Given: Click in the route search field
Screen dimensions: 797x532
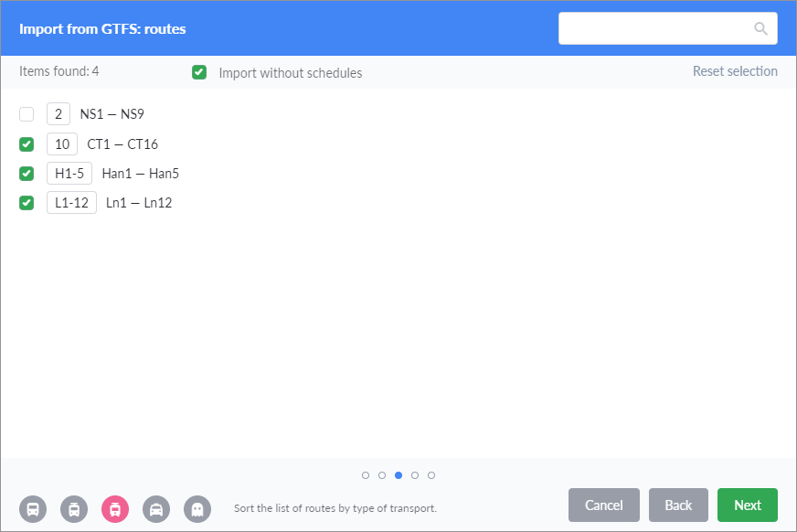Looking at the screenshot, I should 654,28.
